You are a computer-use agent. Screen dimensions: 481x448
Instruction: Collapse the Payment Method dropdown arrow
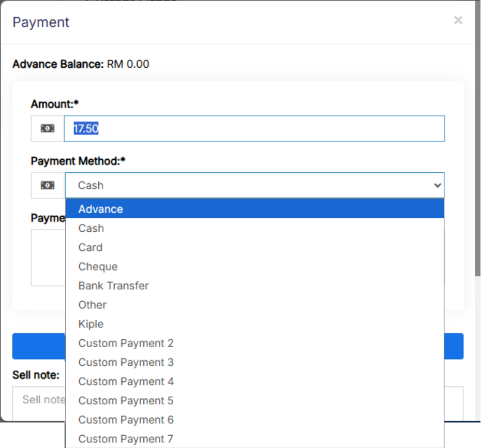(437, 185)
